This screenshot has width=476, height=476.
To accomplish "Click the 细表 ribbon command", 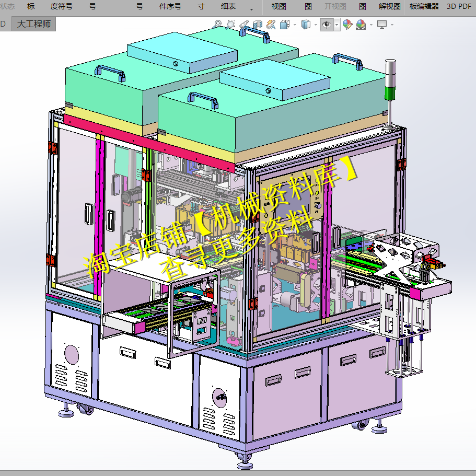I will click(228, 6).
